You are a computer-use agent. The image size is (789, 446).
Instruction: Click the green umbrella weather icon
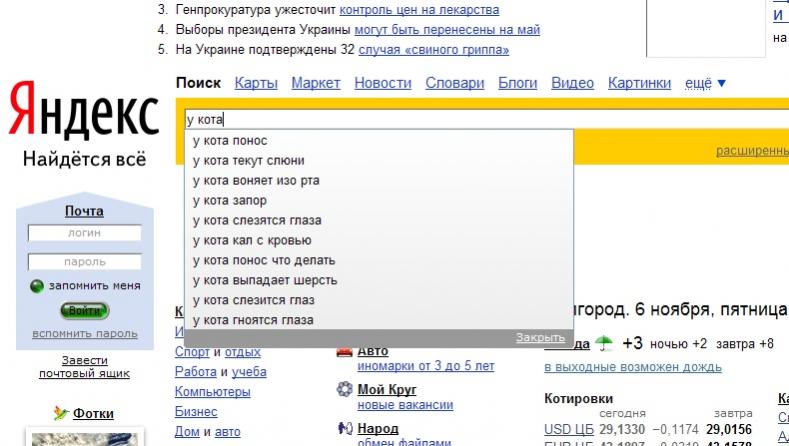point(604,343)
